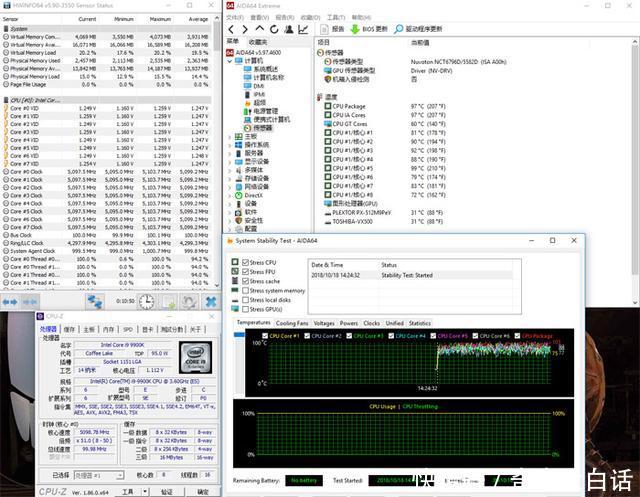Click HWiNFO clock timer icon

(146, 302)
